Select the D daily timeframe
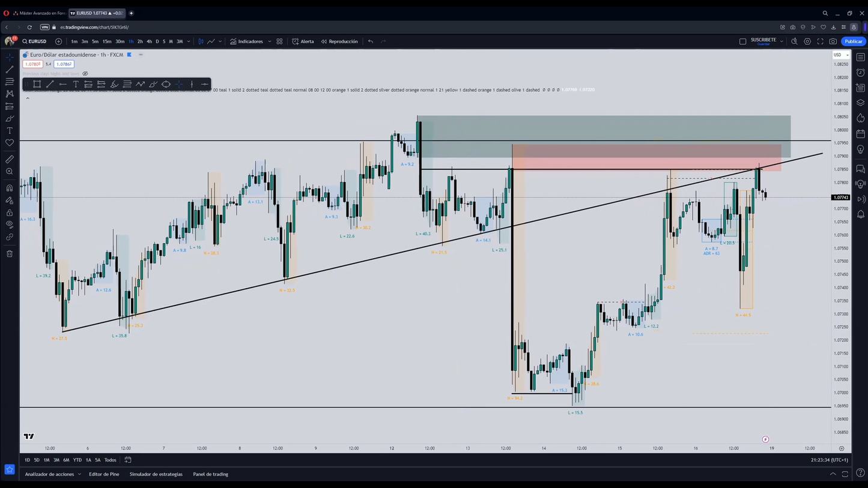The image size is (868, 488). pyautogui.click(x=157, y=41)
